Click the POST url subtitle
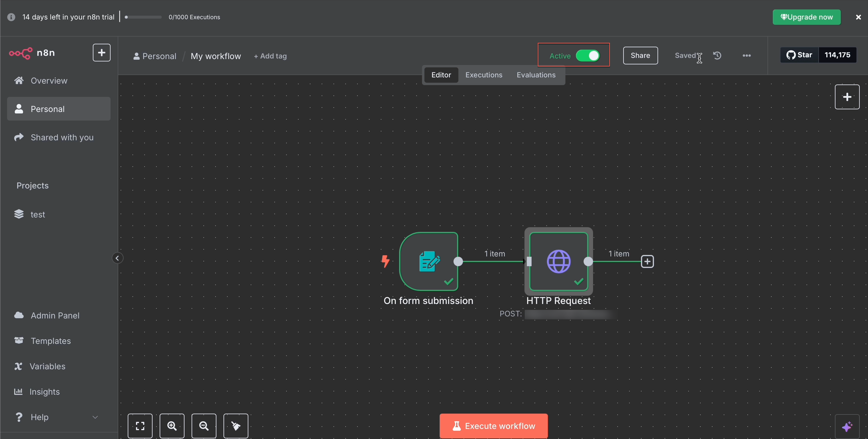The width and height of the screenshot is (868, 439). (558, 314)
